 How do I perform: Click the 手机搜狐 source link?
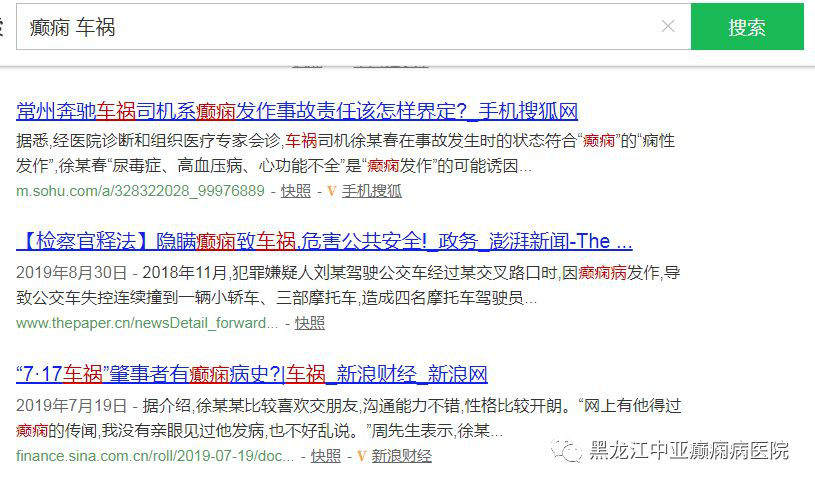coord(371,191)
